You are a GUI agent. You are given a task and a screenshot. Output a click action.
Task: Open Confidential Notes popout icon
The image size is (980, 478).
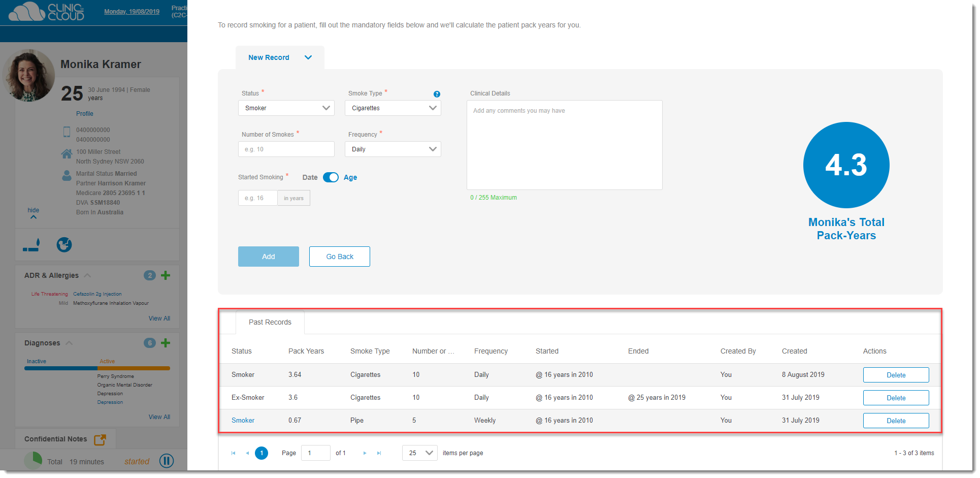(100, 439)
